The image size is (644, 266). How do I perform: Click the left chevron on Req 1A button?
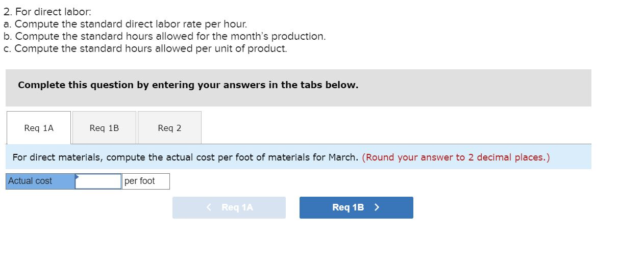click(209, 207)
